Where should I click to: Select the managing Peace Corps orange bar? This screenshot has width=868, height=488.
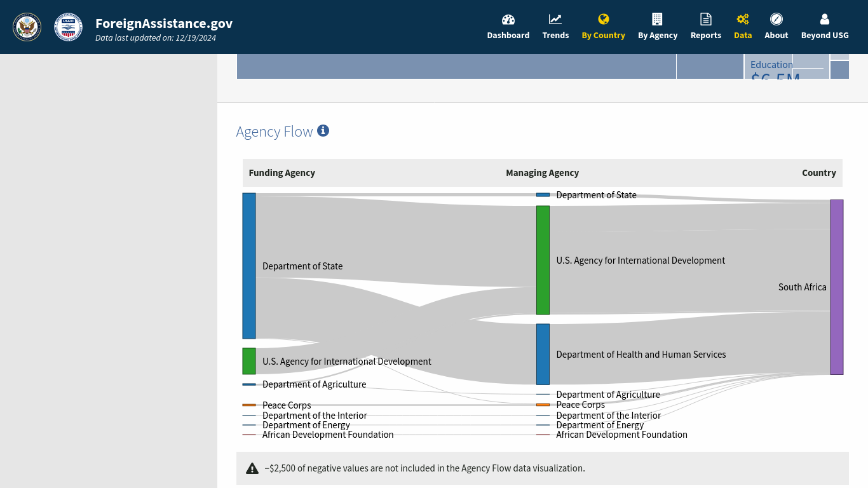543,405
